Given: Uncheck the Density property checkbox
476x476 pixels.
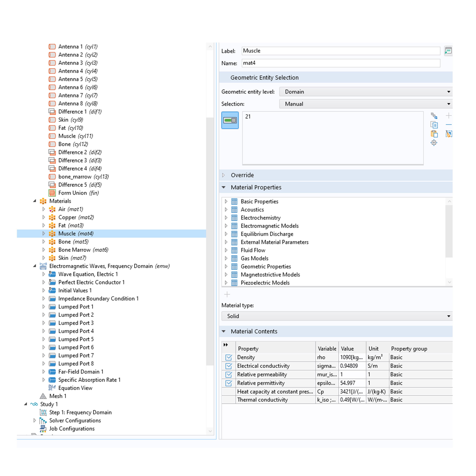Looking at the screenshot, I should 228,357.
